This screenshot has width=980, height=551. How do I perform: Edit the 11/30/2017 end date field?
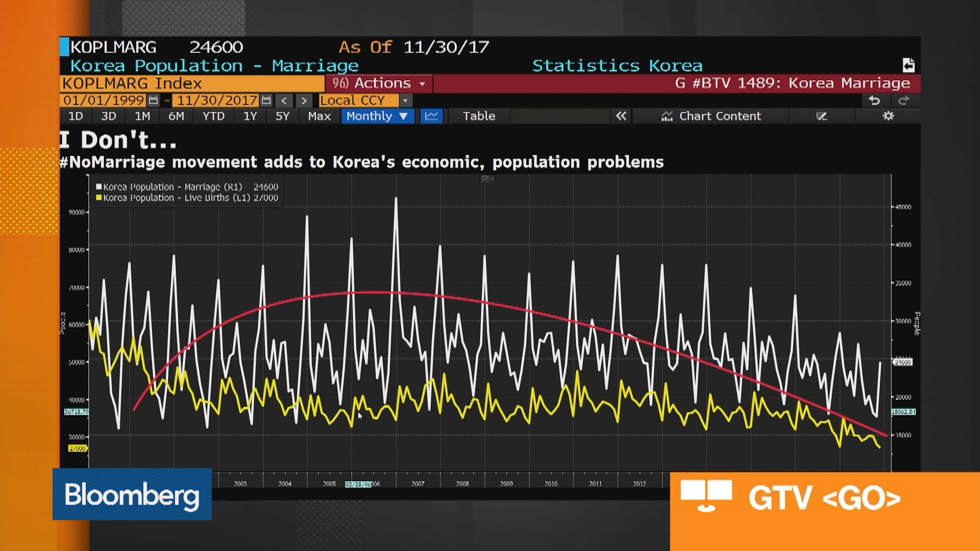point(217,101)
